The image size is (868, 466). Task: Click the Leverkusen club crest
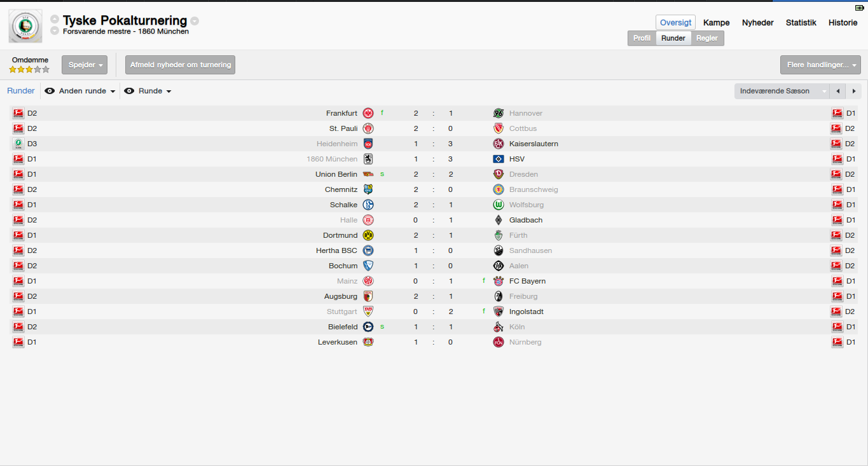pyautogui.click(x=368, y=342)
